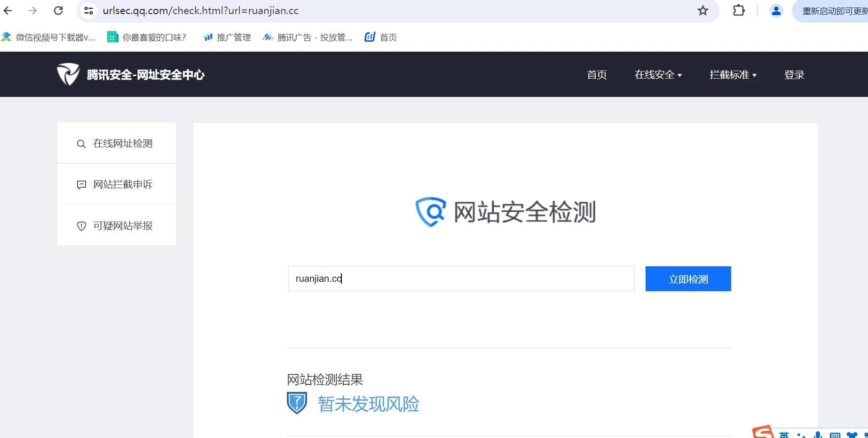Click the Tencent Security shield logo
This screenshot has width=868, height=438.
coord(68,74)
